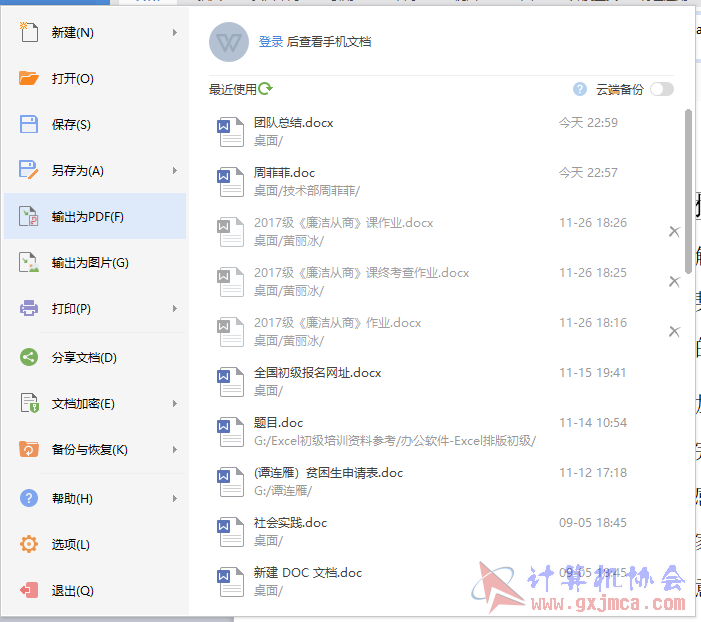The height and width of the screenshot is (622, 701).
Task: Open 2017级《廉洁从商》课终考查作业.docx entry
Action: [445, 282]
